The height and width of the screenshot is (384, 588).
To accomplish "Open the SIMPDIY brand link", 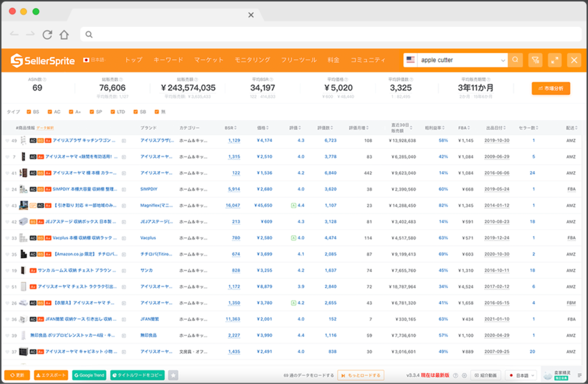I will 149,189.
